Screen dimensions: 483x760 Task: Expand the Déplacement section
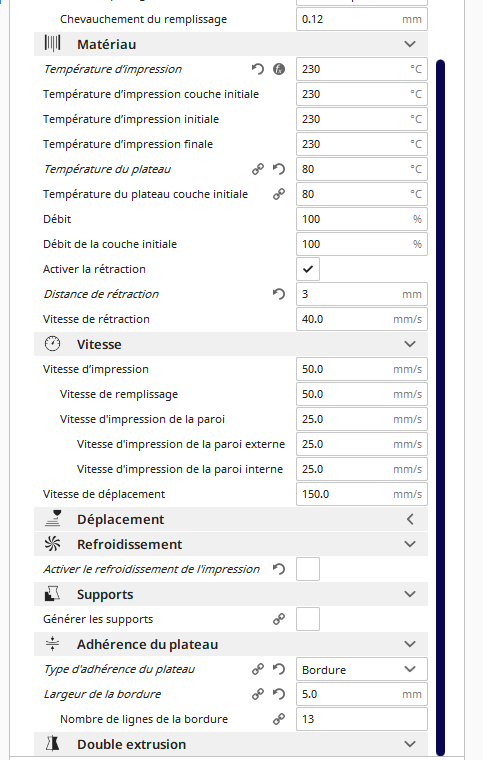coord(231,519)
